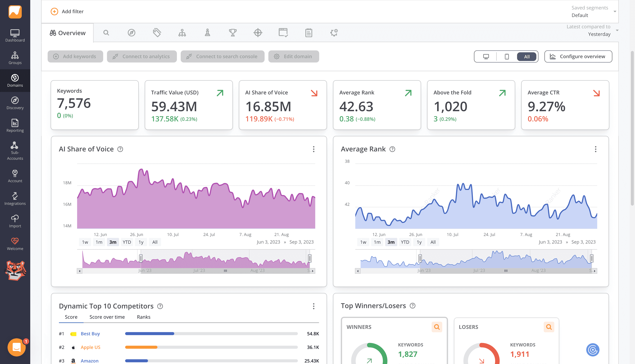Select the Overview tab
The image size is (635, 364).
tap(67, 33)
